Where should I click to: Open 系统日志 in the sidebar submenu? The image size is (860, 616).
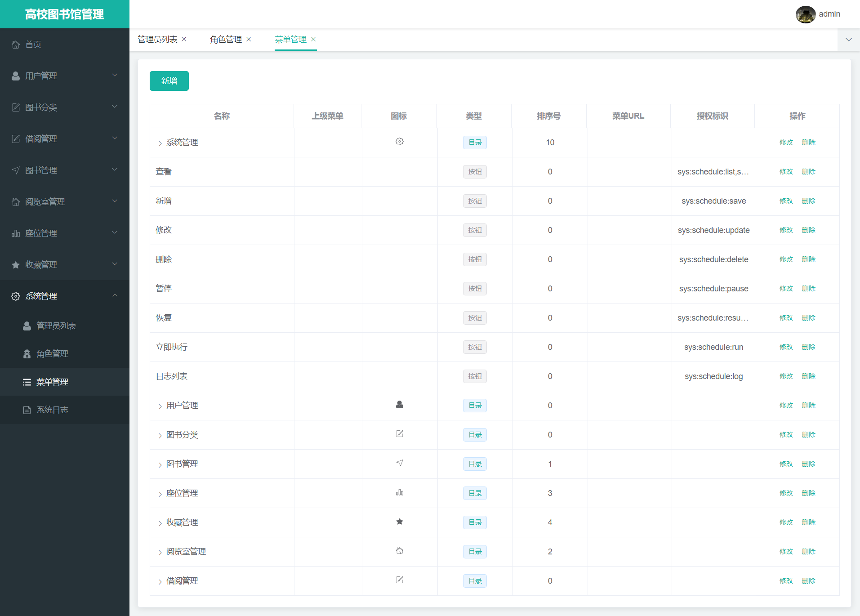(65, 410)
